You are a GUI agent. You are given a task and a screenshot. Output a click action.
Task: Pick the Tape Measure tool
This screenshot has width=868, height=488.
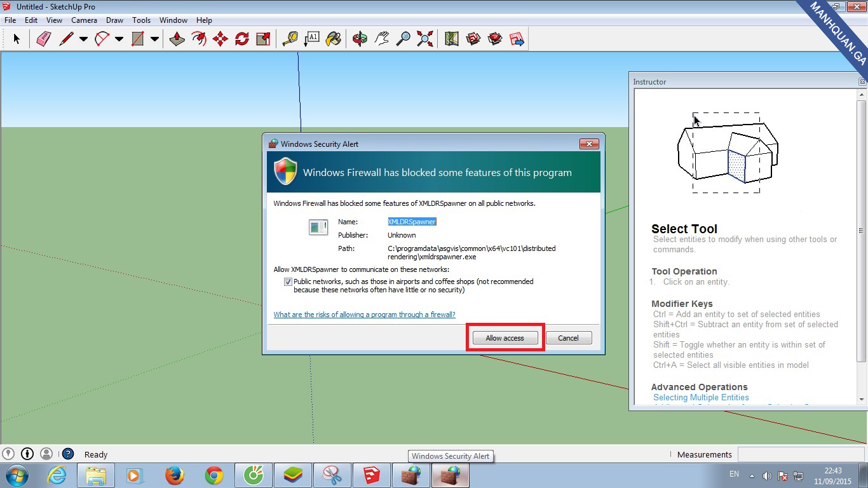pos(290,39)
